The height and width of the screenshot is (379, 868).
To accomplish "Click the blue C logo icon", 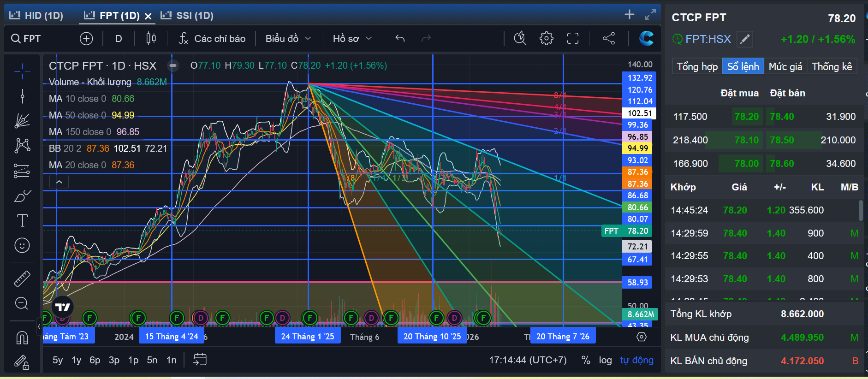I will (646, 38).
